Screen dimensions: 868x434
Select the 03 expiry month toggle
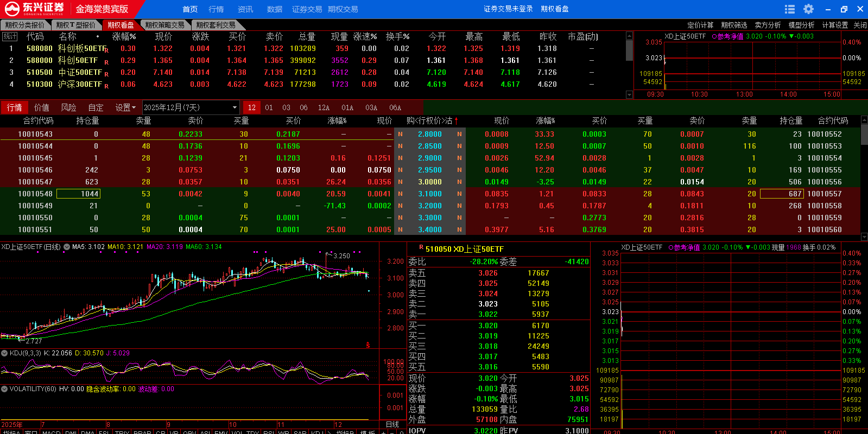[286, 107]
